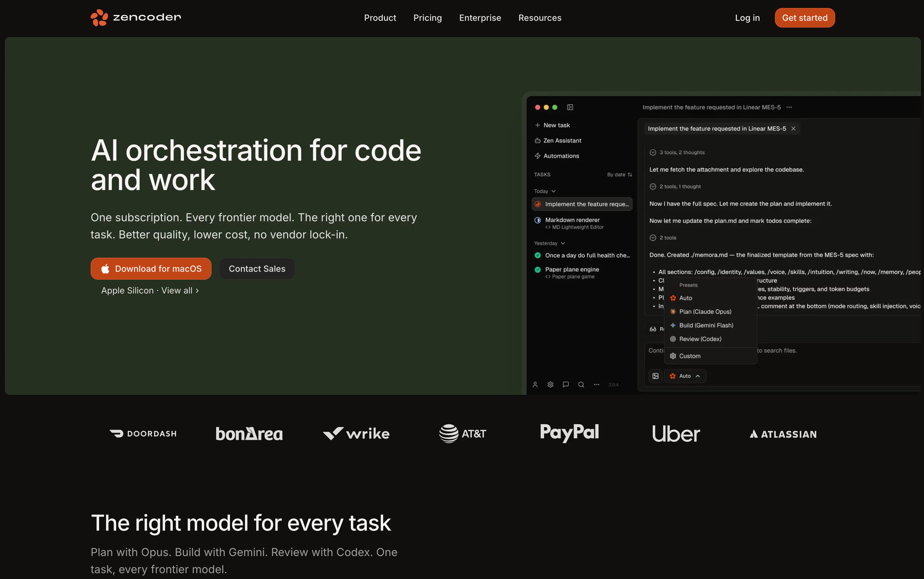Collapse the Yesterday task group
This screenshot has height=579, width=924.
(549, 243)
